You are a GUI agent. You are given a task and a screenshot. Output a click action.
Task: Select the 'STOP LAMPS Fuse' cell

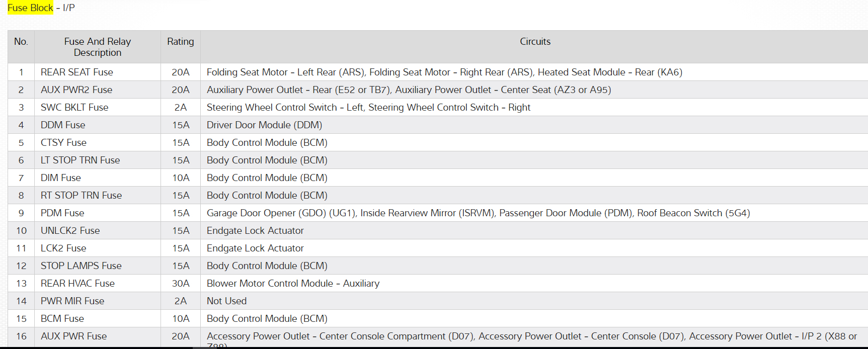click(81, 266)
